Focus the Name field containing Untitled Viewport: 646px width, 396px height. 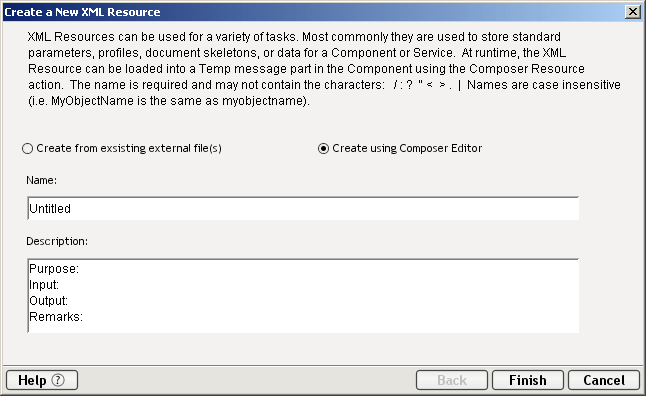303,209
